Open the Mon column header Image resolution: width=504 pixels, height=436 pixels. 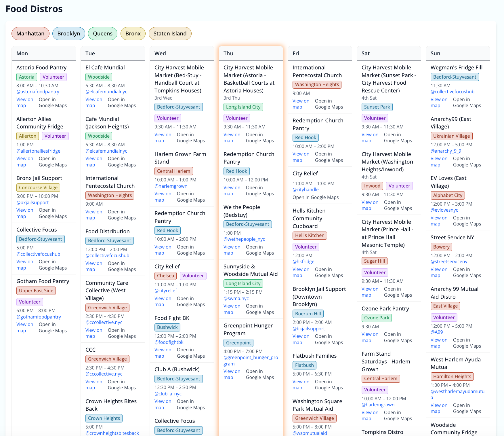[x=44, y=53]
